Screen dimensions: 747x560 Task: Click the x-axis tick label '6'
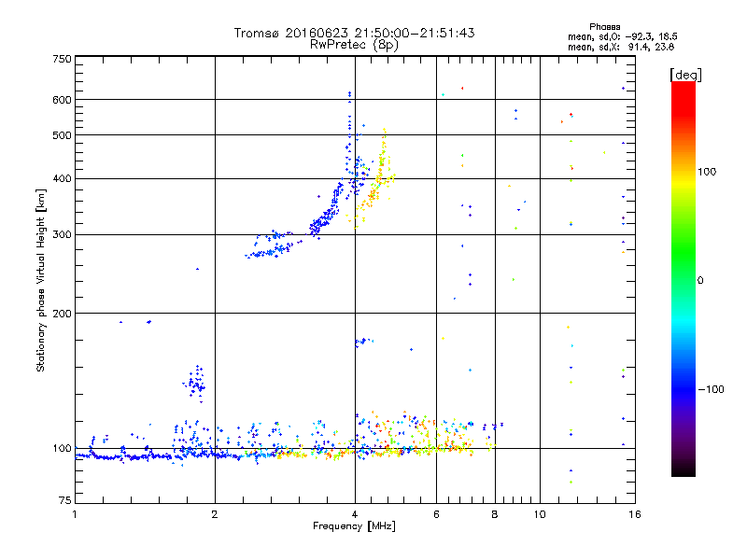pos(436,514)
